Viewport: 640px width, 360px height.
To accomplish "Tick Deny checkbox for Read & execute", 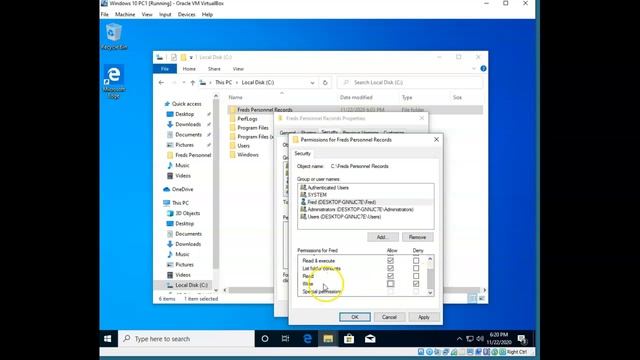I will tap(416, 260).
